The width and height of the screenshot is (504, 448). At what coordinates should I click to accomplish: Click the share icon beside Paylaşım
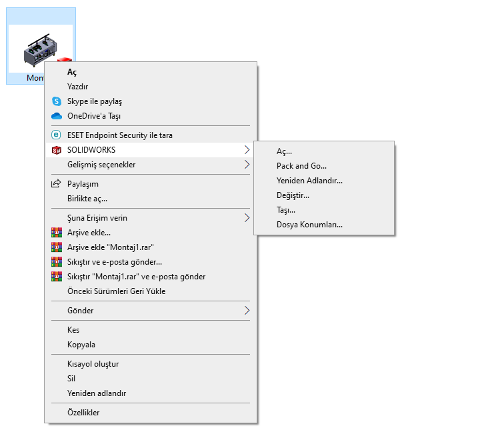click(57, 184)
